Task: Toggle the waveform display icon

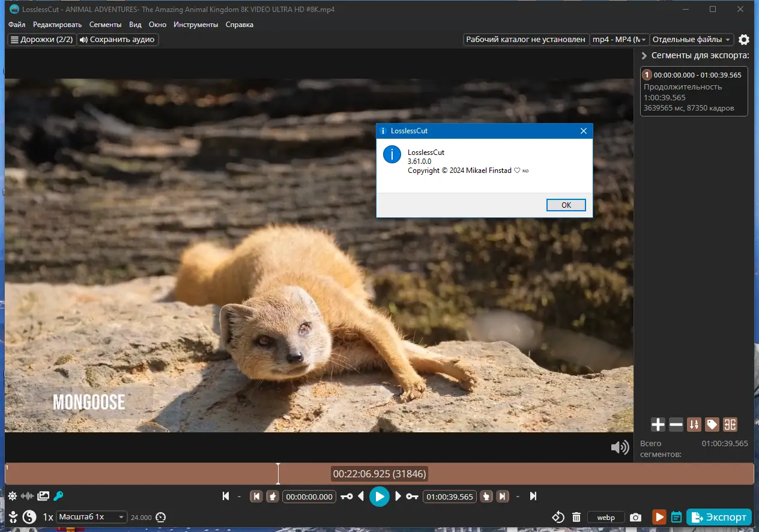Action: point(28,496)
